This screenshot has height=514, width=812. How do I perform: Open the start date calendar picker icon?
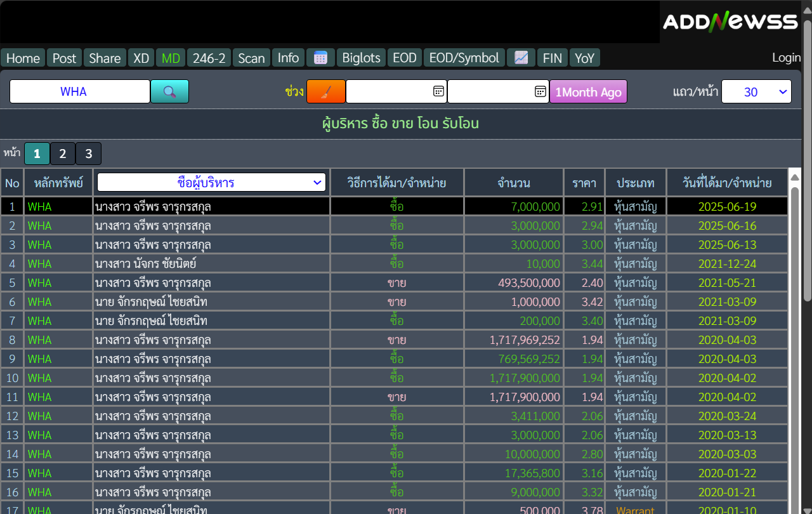pos(438,91)
